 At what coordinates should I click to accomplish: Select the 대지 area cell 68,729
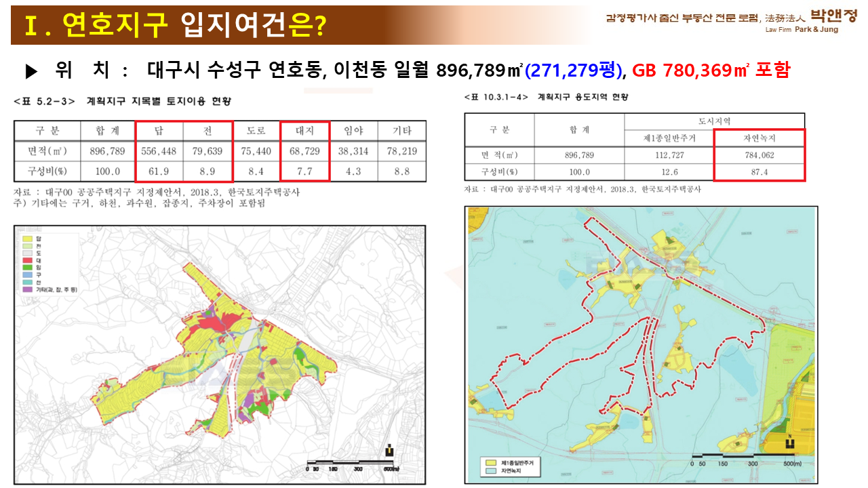pyautogui.click(x=304, y=151)
